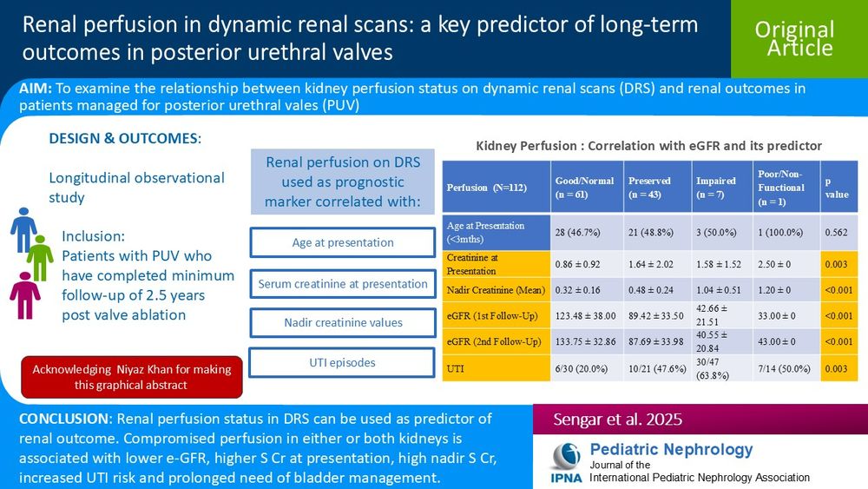The image size is (868, 489).
Task: Click the p value column header
Action: [839, 188]
